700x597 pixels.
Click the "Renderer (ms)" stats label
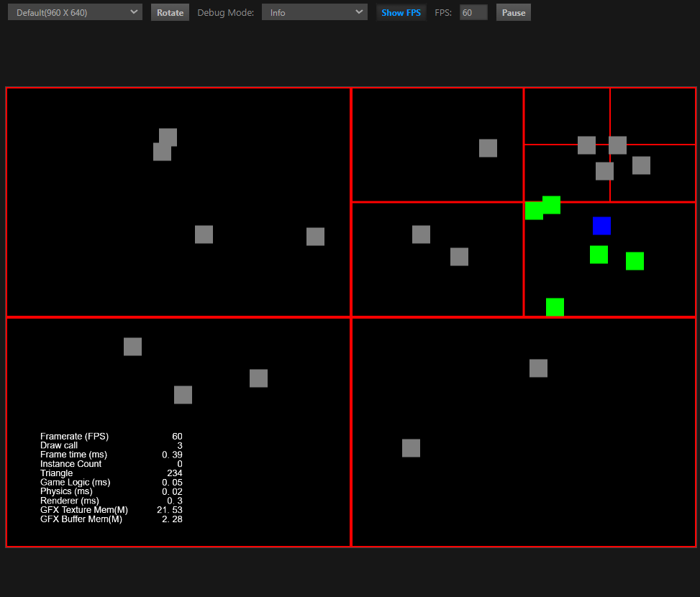[70, 501]
